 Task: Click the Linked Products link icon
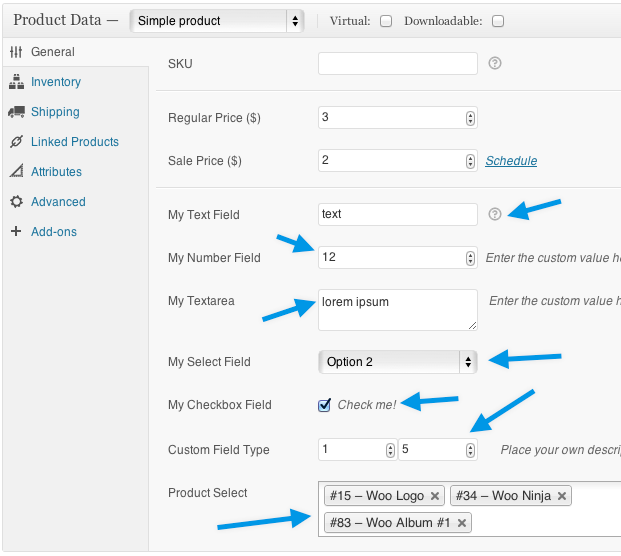click(16, 141)
